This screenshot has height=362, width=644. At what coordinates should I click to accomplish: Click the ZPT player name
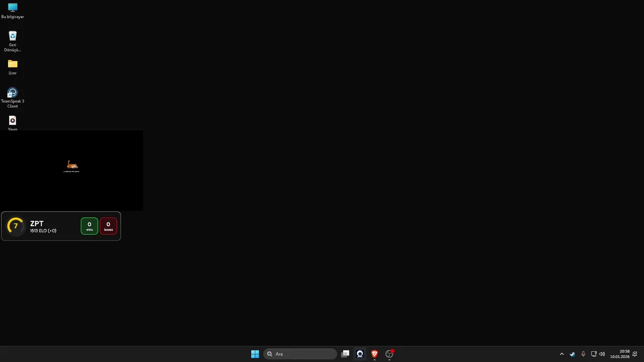pyautogui.click(x=37, y=224)
